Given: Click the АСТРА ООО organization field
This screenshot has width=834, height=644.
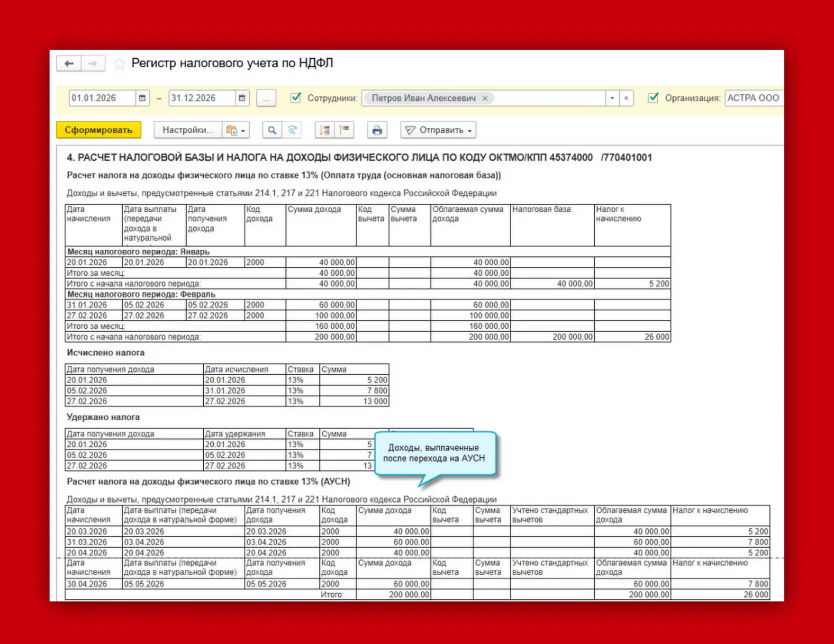Looking at the screenshot, I should pos(754,98).
